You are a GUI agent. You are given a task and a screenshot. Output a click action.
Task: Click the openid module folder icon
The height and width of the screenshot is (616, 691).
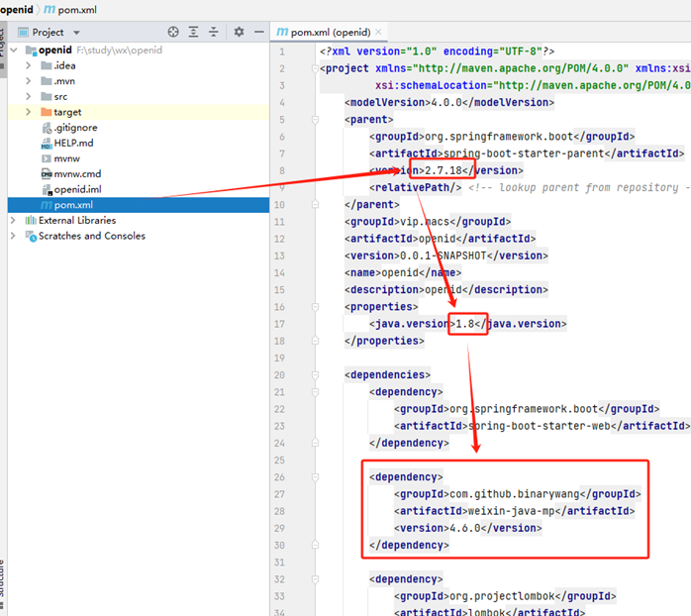(x=31, y=51)
